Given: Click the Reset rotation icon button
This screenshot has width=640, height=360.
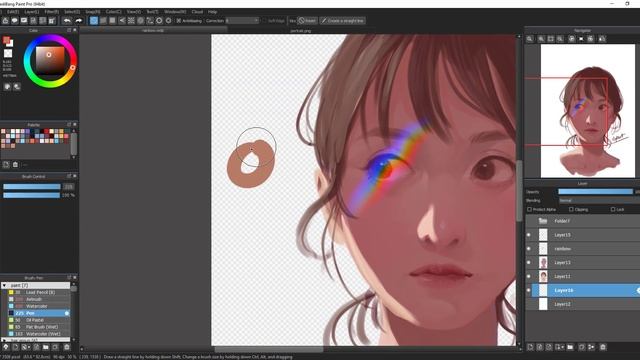Looking at the screenshot, I should click(581, 39).
